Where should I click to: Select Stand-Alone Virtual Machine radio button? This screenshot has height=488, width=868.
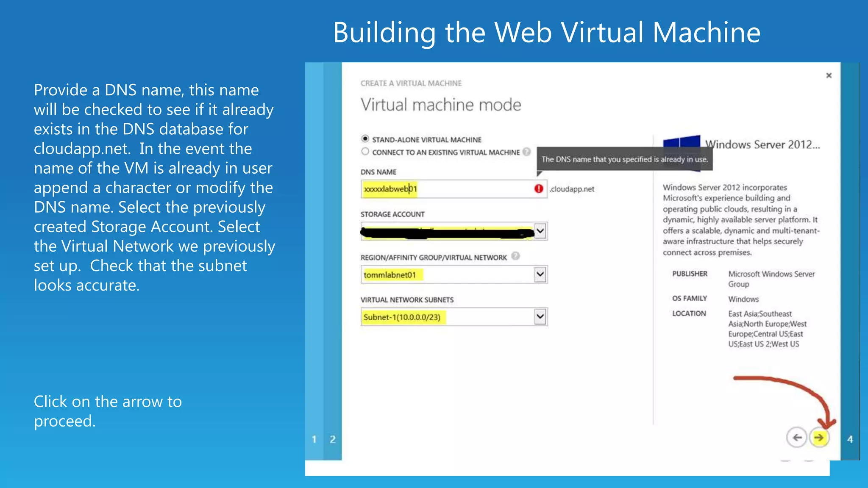(x=365, y=139)
